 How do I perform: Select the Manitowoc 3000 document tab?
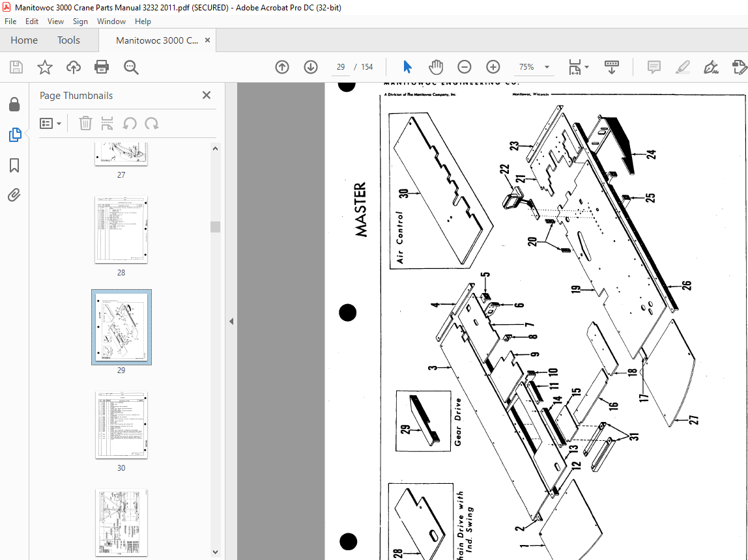[x=156, y=40]
